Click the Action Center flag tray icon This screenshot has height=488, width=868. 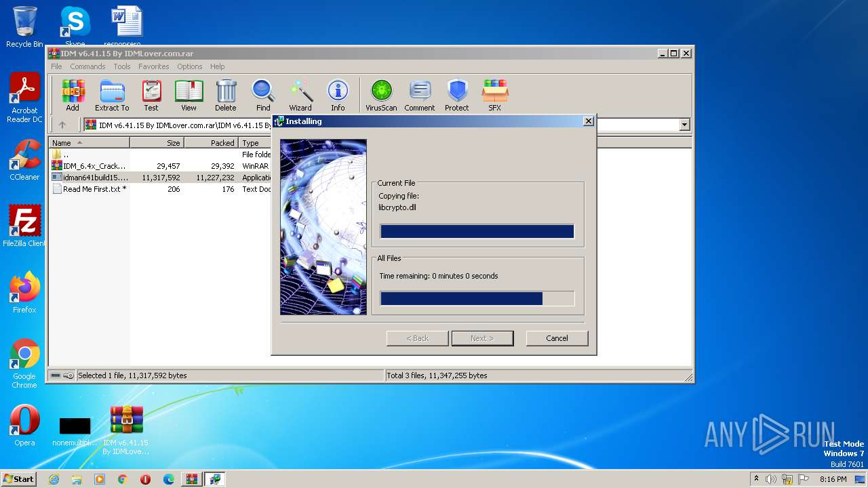pyautogui.click(x=804, y=479)
